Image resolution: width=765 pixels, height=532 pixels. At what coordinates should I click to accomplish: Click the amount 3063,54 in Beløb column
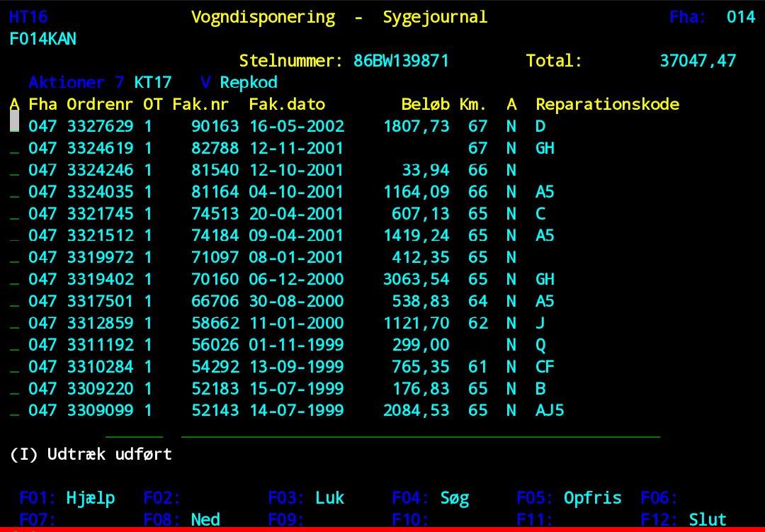click(x=416, y=279)
